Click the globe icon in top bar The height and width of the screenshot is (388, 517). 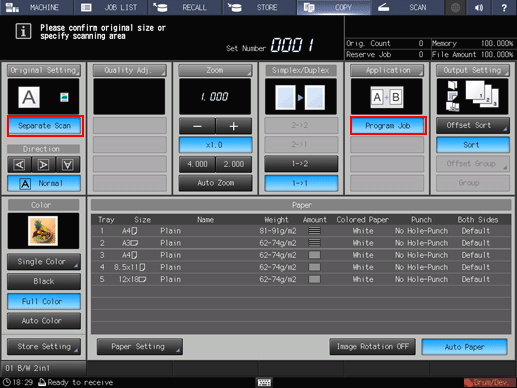coord(455,7)
